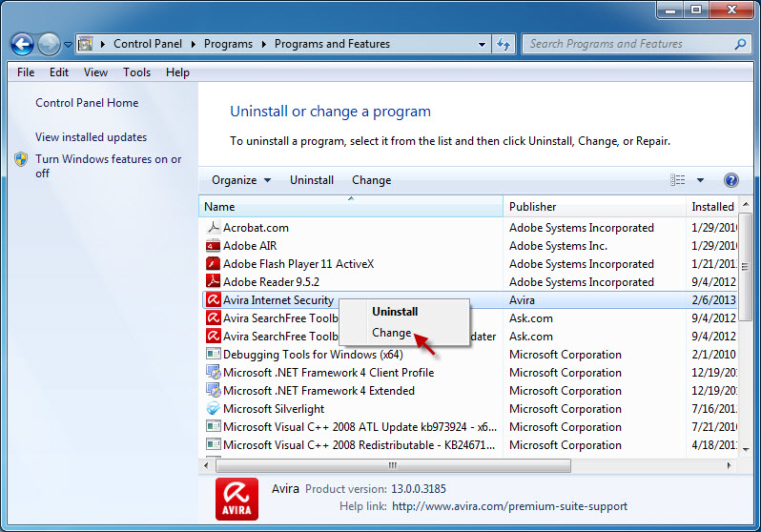Viewport: 761px width, 532px height.
Task: Click the Control Panel icon in address bar
Action: click(86, 44)
